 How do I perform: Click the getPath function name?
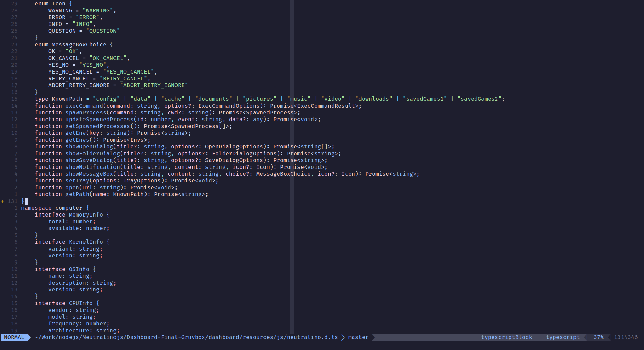pyautogui.click(x=77, y=194)
